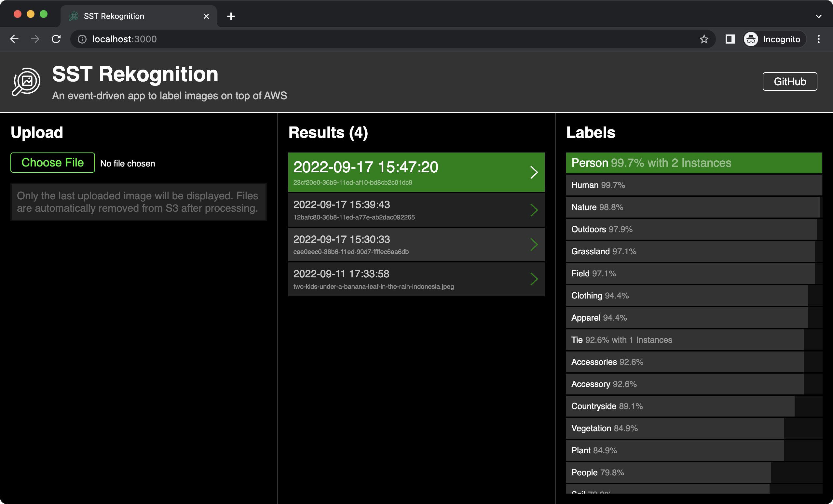
Task: Select the SST Rekognition browser tab
Action: [x=139, y=16]
